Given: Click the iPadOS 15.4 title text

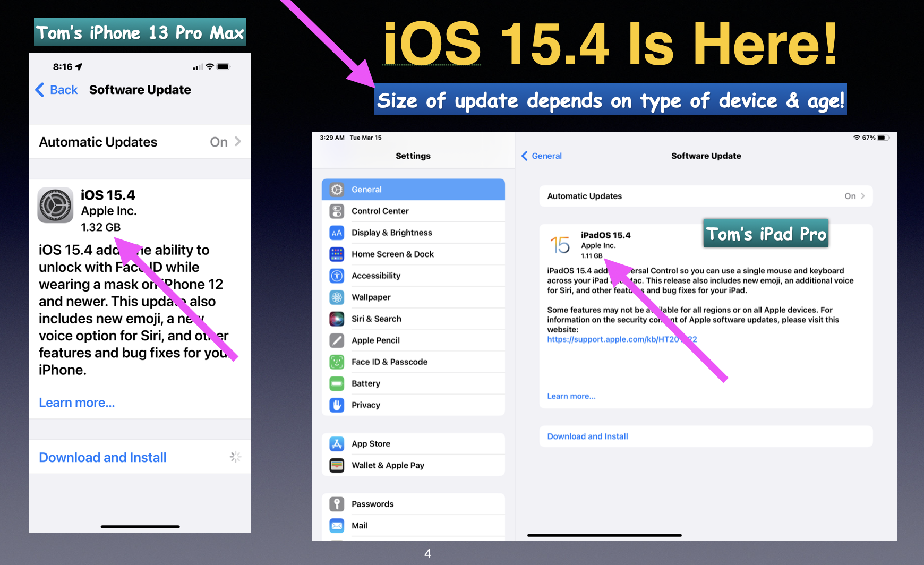Looking at the screenshot, I should coord(606,235).
